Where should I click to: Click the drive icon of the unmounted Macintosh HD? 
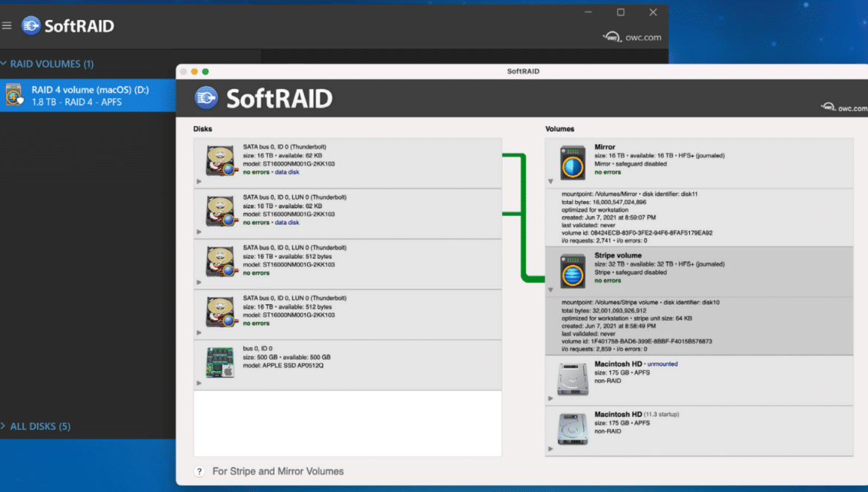pos(573,379)
